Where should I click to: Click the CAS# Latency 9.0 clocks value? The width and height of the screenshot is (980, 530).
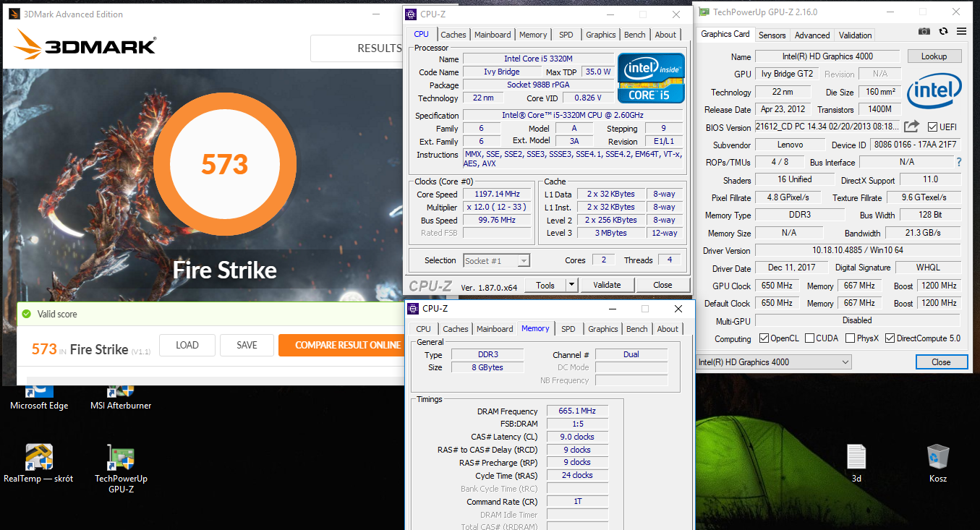pyautogui.click(x=577, y=437)
